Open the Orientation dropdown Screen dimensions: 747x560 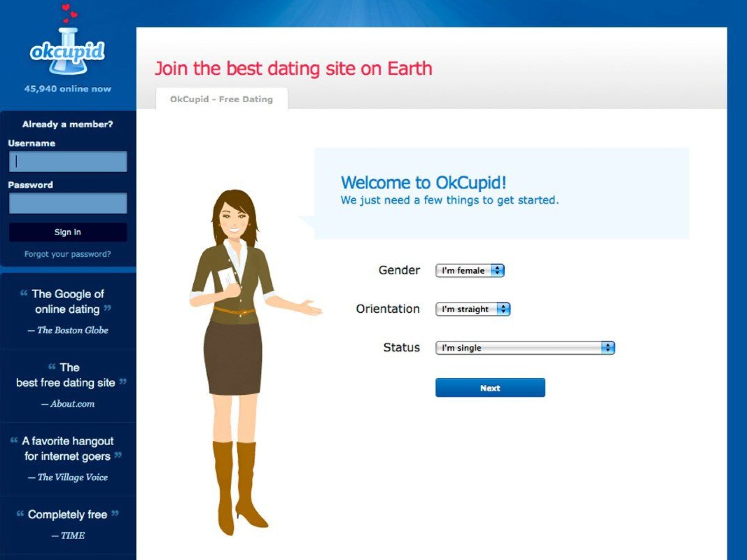click(x=473, y=309)
